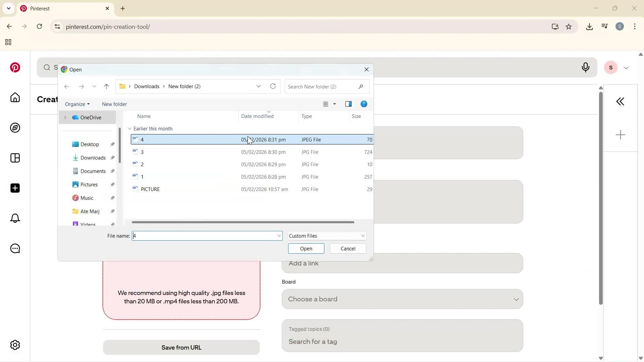Image resolution: width=644 pixels, height=362 pixels.
Task: Open the Create pin plus icon
Action: pyautogui.click(x=15, y=188)
